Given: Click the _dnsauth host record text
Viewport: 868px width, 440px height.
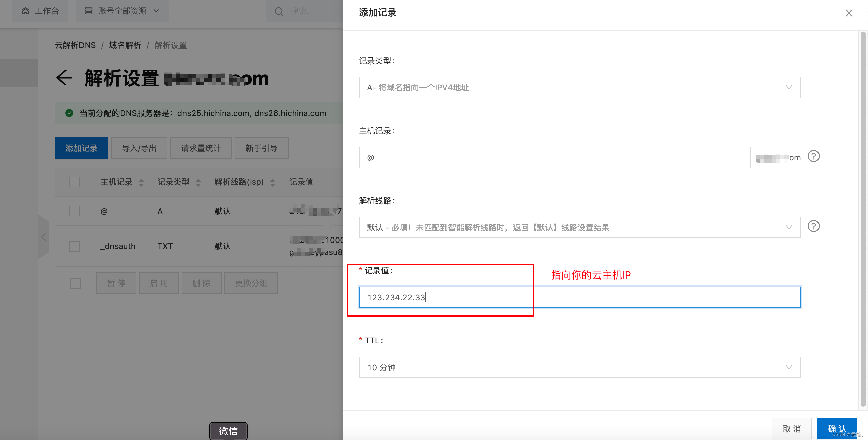Looking at the screenshot, I should (x=118, y=246).
